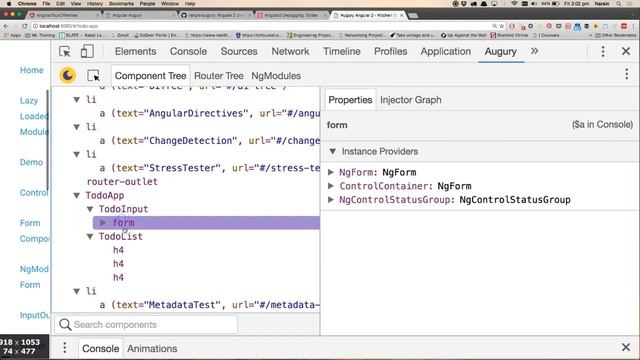
Task: Click the Home link on page
Action: [31, 70]
